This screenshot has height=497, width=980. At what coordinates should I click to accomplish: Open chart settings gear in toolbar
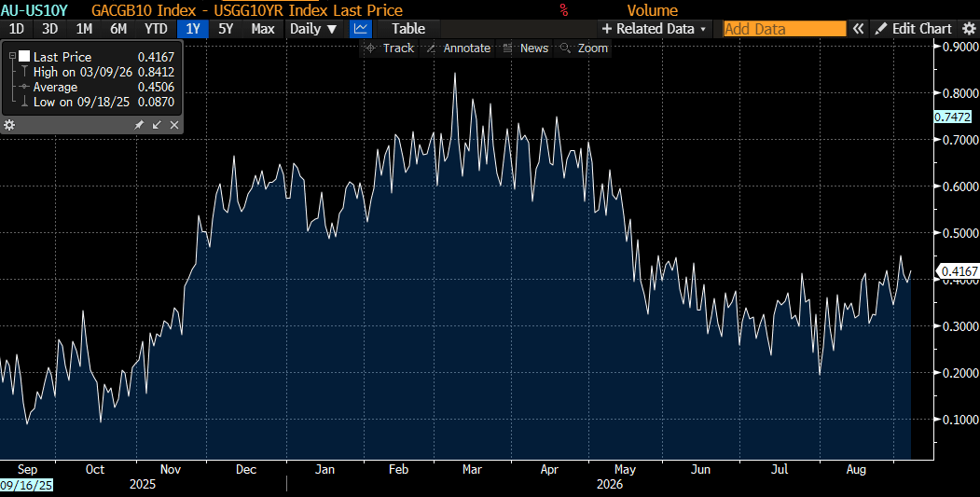click(x=968, y=29)
